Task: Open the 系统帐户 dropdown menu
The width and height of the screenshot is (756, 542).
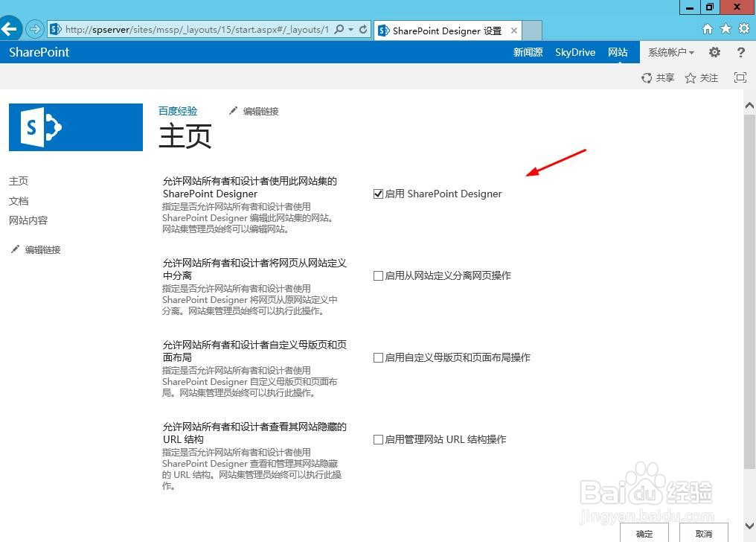Action: tap(670, 52)
